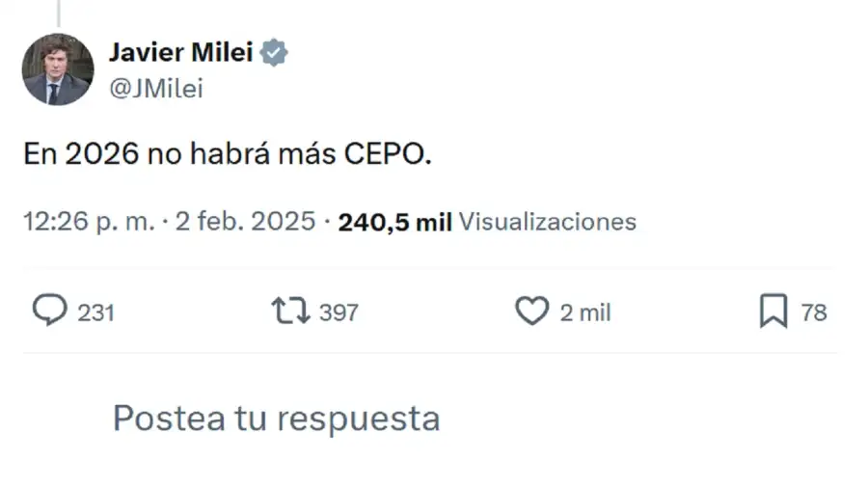Click the reply speech bubble icon

tap(49, 311)
